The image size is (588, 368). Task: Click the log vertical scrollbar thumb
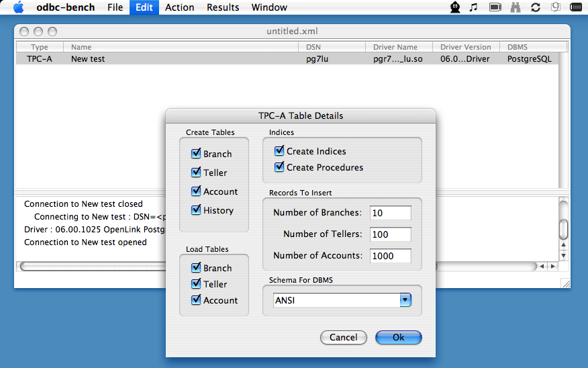(563, 229)
